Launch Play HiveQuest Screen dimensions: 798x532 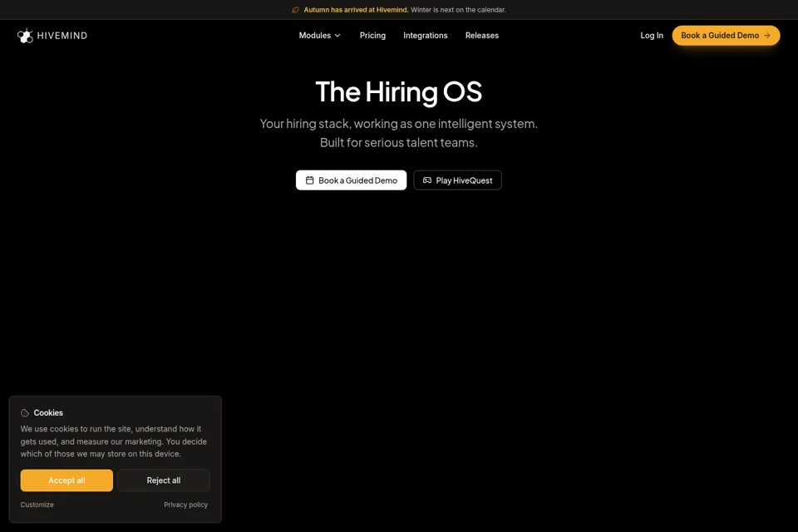pyautogui.click(x=457, y=180)
